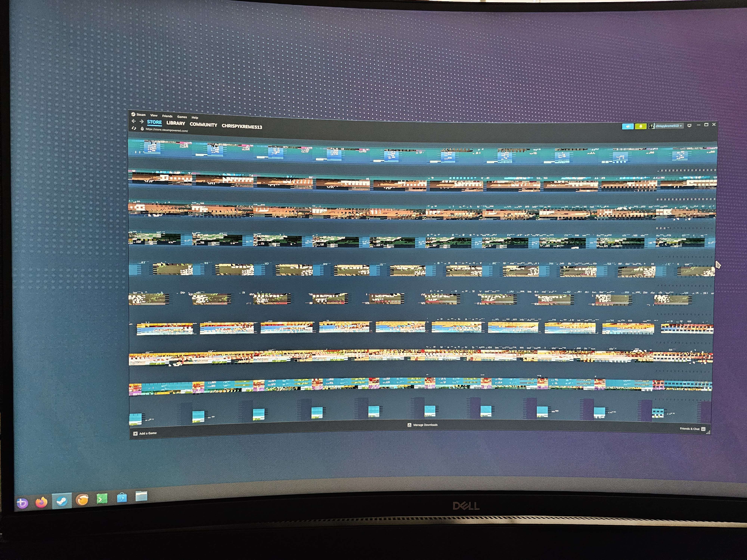The image size is (747, 560).
Task: Open the Games menu
Action: click(182, 117)
